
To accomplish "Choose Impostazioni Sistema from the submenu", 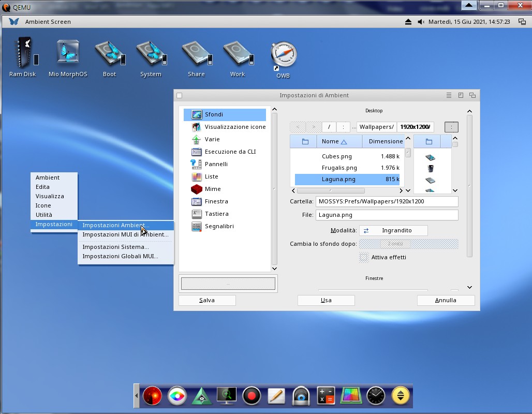I will click(115, 247).
